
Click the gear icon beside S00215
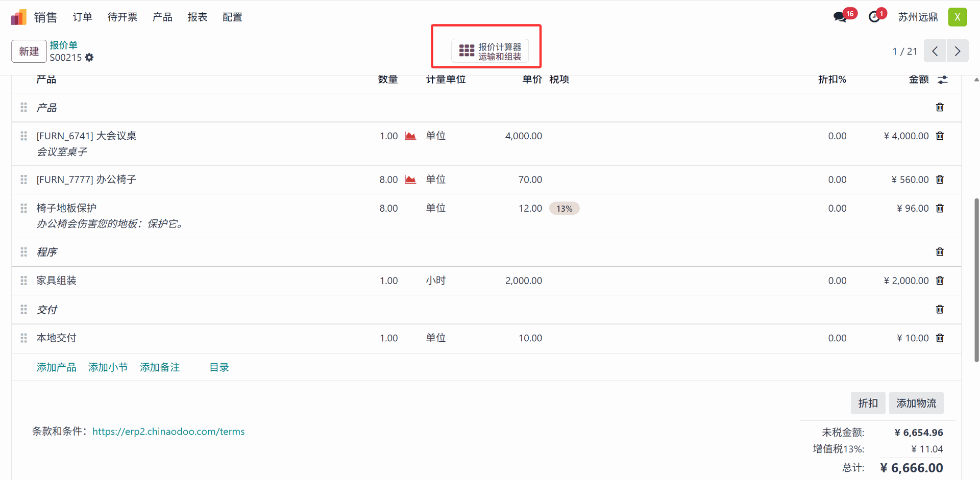pos(89,58)
